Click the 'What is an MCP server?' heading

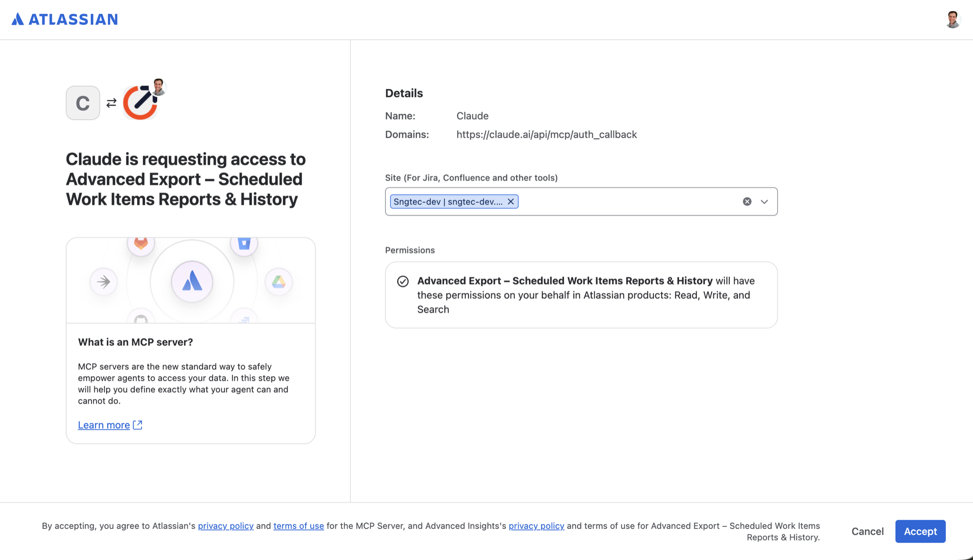[x=135, y=342]
